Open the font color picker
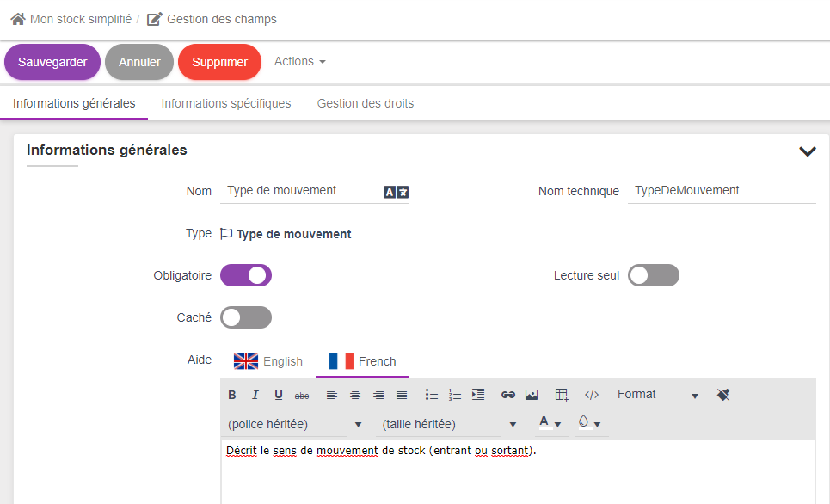 (x=548, y=423)
